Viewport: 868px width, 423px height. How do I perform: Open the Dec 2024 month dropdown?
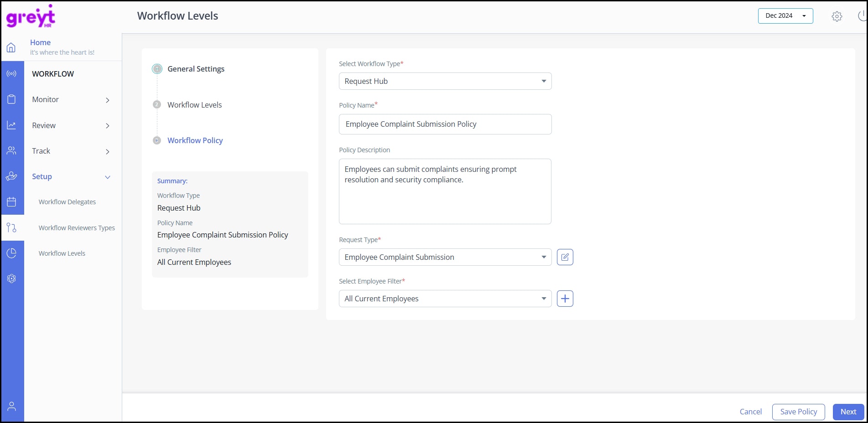pyautogui.click(x=785, y=16)
